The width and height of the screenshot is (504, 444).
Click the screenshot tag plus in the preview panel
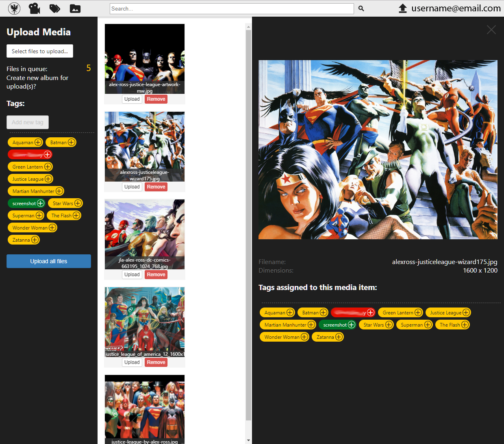point(352,325)
